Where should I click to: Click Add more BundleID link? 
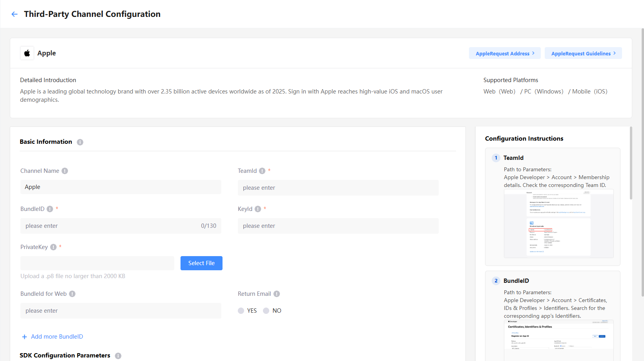(x=57, y=337)
